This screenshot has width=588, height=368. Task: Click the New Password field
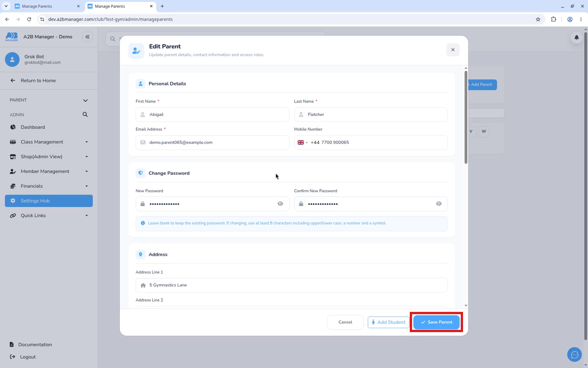[212, 204]
